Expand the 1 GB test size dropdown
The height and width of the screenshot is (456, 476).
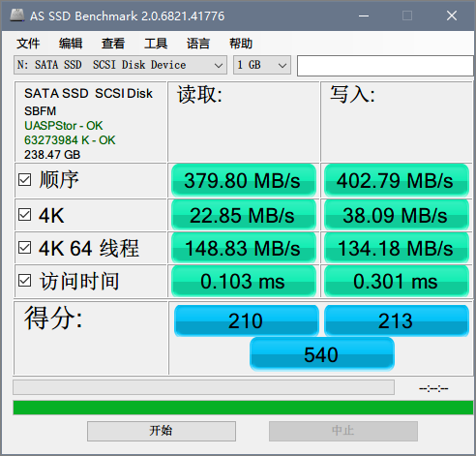(x=262, y=65)
